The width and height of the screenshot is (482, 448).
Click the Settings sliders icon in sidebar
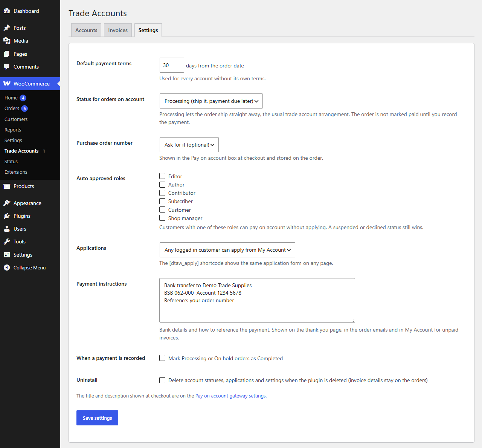(x=7, y=255)
